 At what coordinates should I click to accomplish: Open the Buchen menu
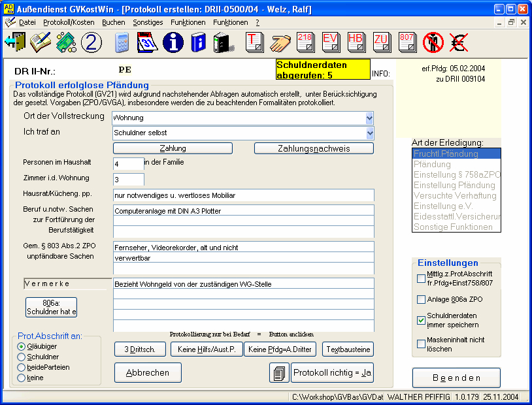click(114, 22)
